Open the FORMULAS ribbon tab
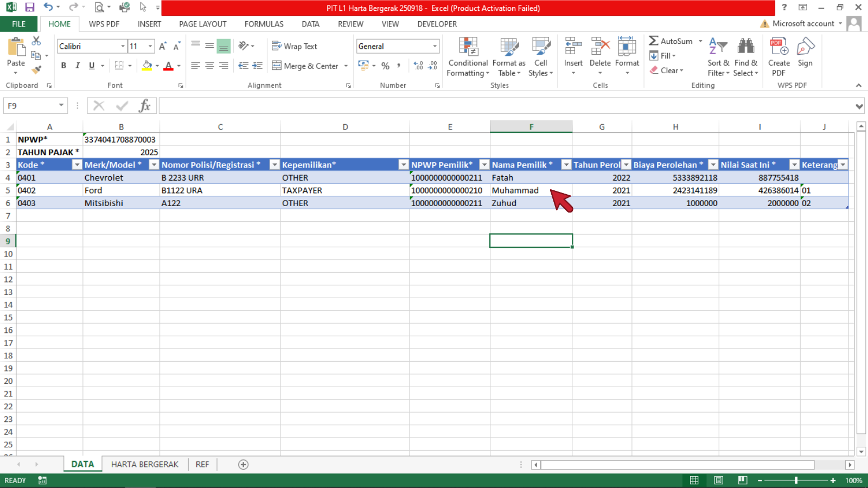The image size is (868, 488). coord(264,24)
